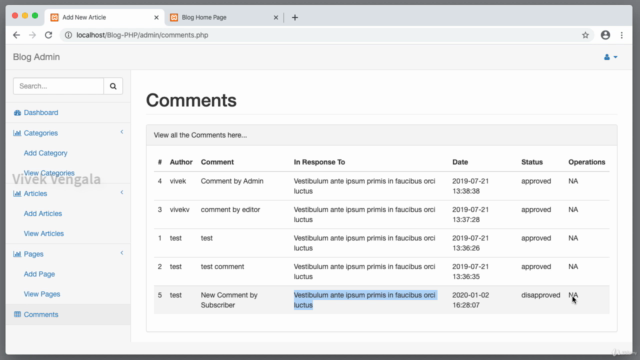The width and height of the screenshot is (640, 360).
Task: Go to Add Page
Action: 39,274
